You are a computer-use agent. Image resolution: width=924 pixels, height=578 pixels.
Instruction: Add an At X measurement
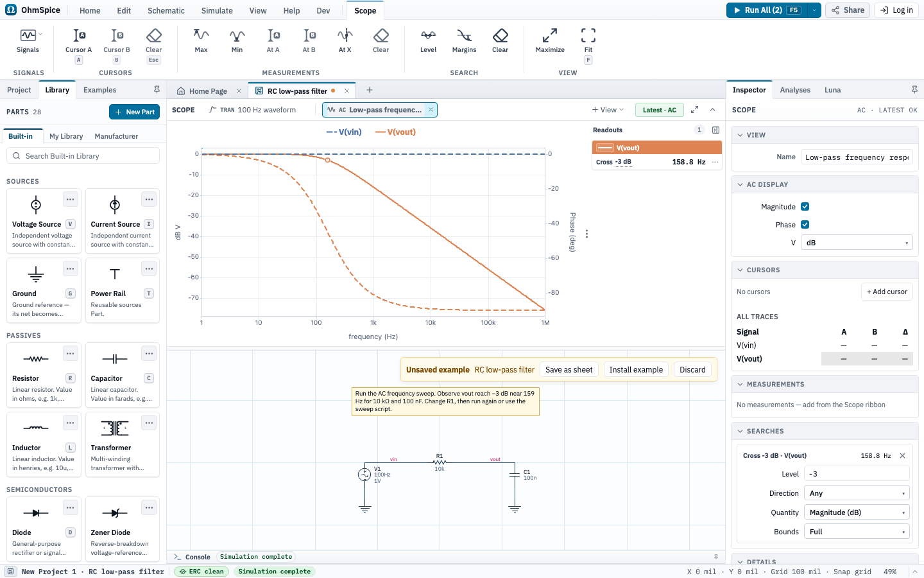coord(345,41)
